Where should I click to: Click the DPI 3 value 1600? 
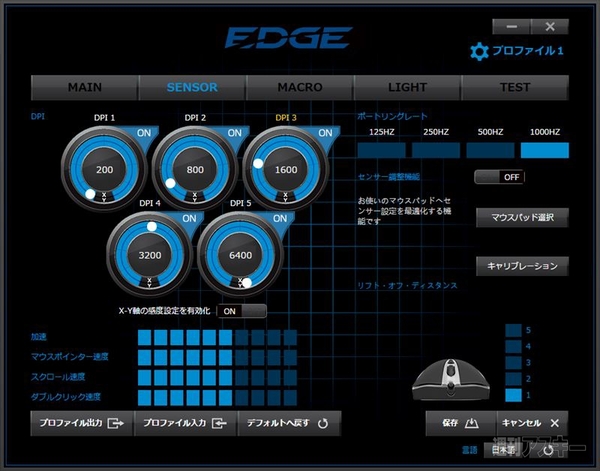pyautogui.click(x=286, y=169)
